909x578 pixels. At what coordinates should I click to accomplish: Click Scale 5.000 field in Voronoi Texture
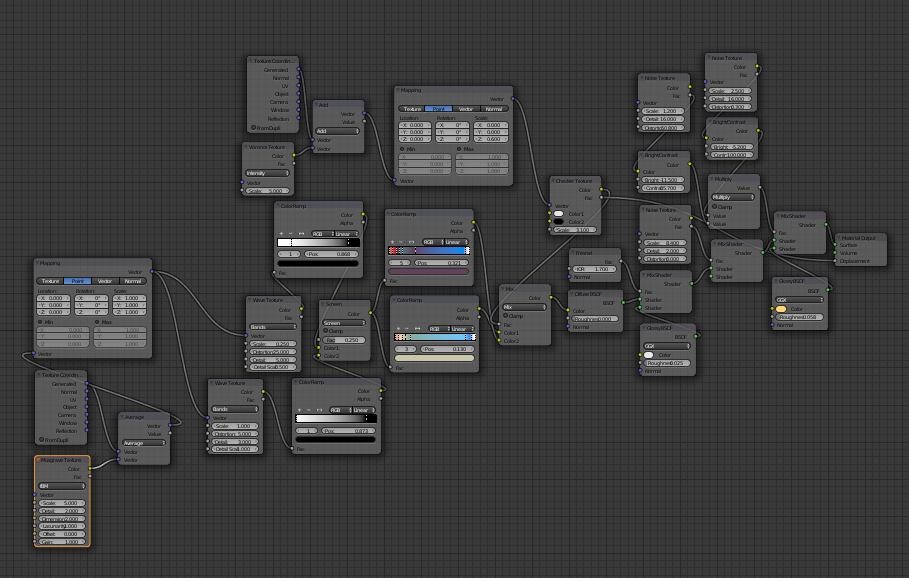click(x=267, y=191)
